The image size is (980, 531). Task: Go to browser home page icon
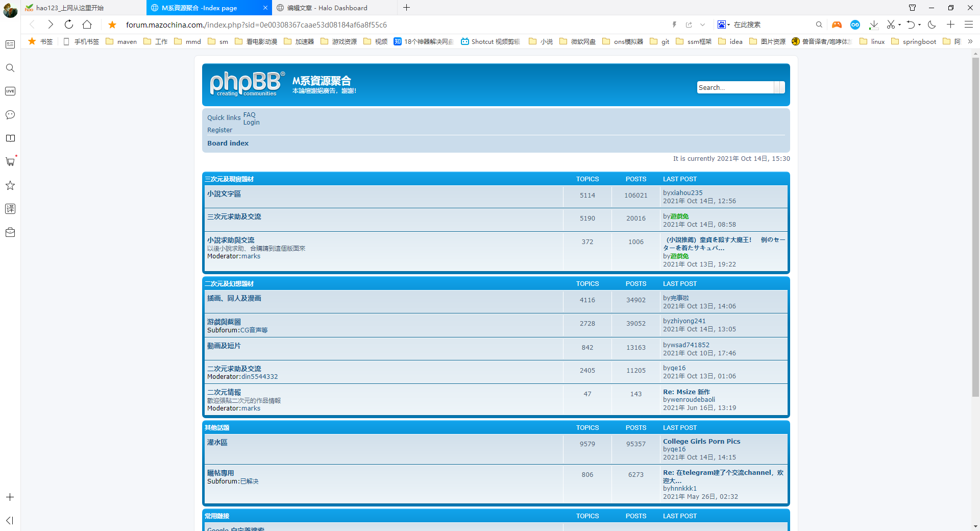87,25
